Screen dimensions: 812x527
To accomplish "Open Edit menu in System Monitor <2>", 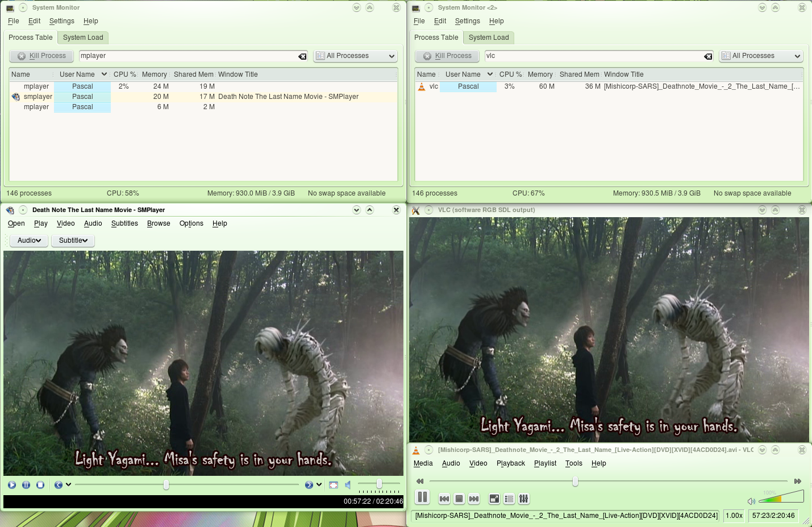I will click(440, 21).
